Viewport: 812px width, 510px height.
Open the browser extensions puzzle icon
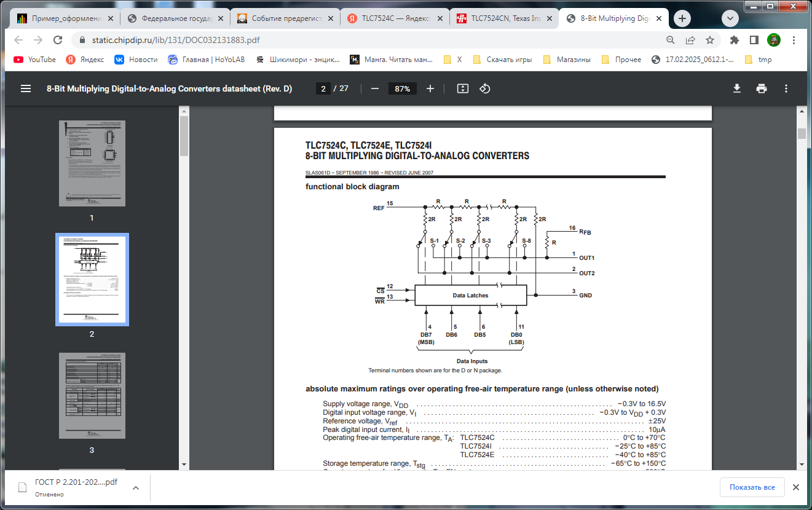pyautogui.click(x=734, y=40)
